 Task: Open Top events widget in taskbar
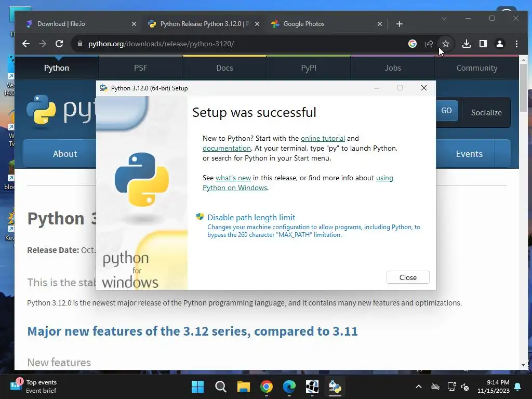(x=33, y=387)
